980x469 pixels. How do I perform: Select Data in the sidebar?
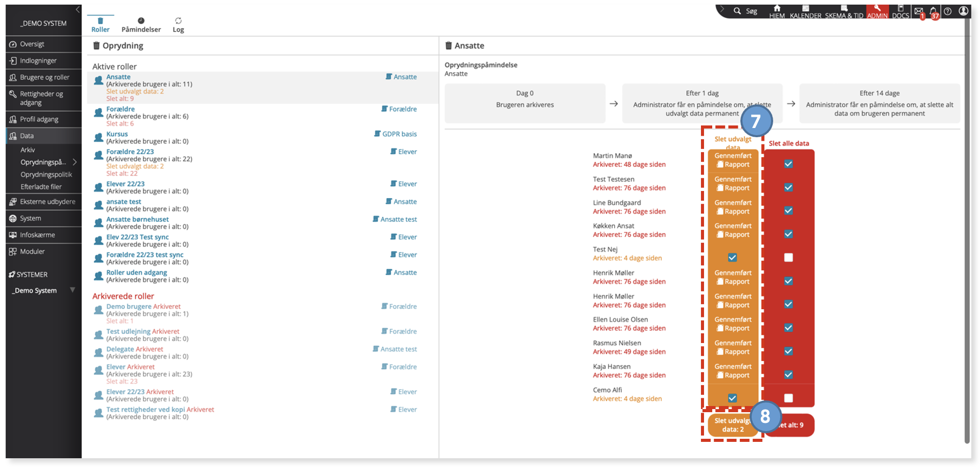(x=44, y=136)
